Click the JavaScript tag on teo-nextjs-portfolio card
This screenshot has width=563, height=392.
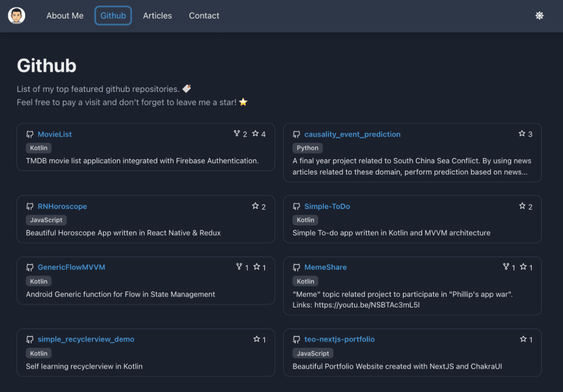click(x=313, y=354)
